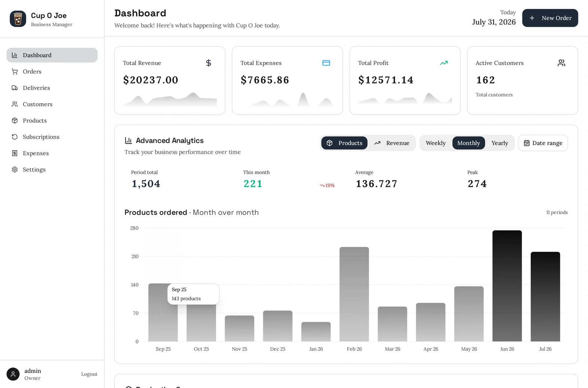Click the Orders shopping cart icon

pyautogui.click(x=15, y=72)
